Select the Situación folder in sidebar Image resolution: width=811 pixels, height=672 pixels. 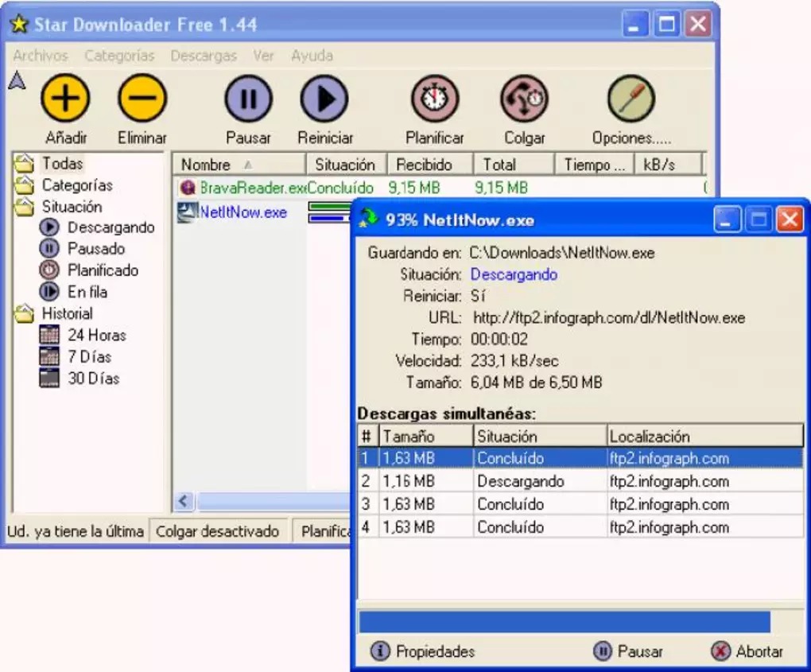click(x=58, y=207)
